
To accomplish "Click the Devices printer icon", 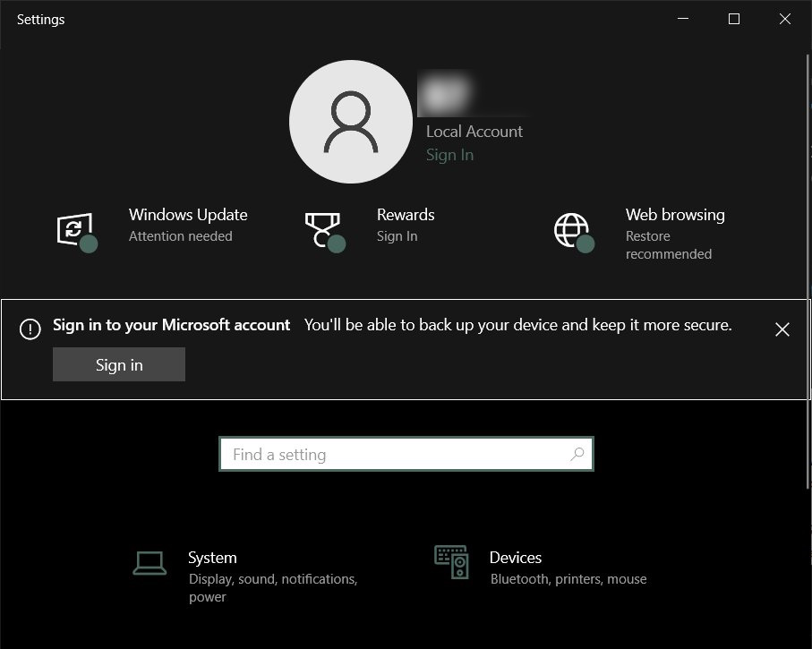I will pos(450,562).
